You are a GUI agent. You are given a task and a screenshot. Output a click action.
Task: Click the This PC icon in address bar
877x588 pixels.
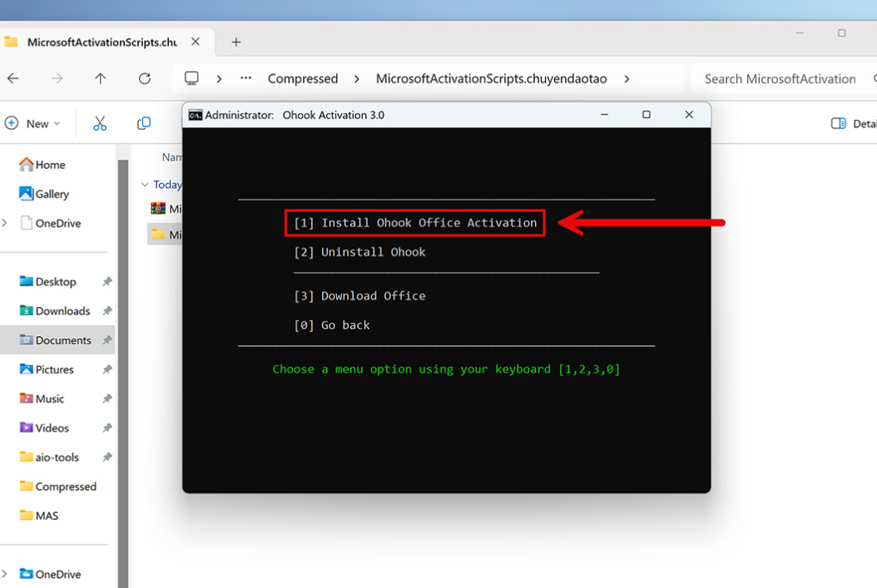[x=191, y=78]
